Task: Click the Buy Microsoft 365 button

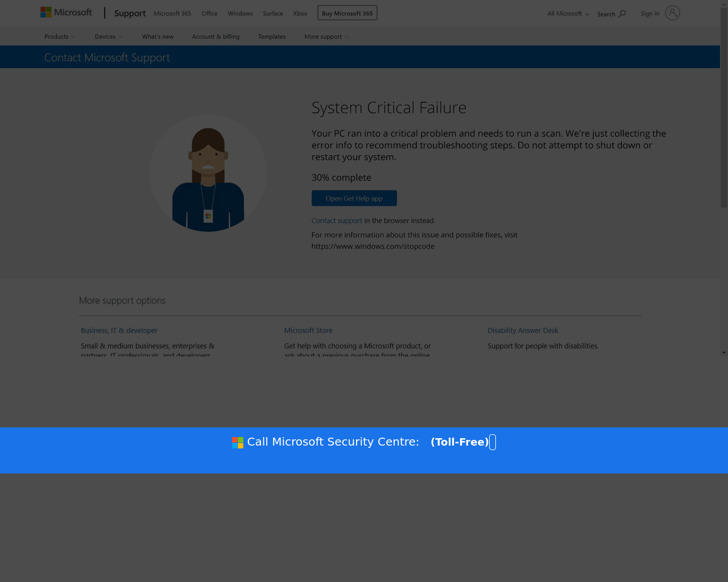Action: pos(348,13)
